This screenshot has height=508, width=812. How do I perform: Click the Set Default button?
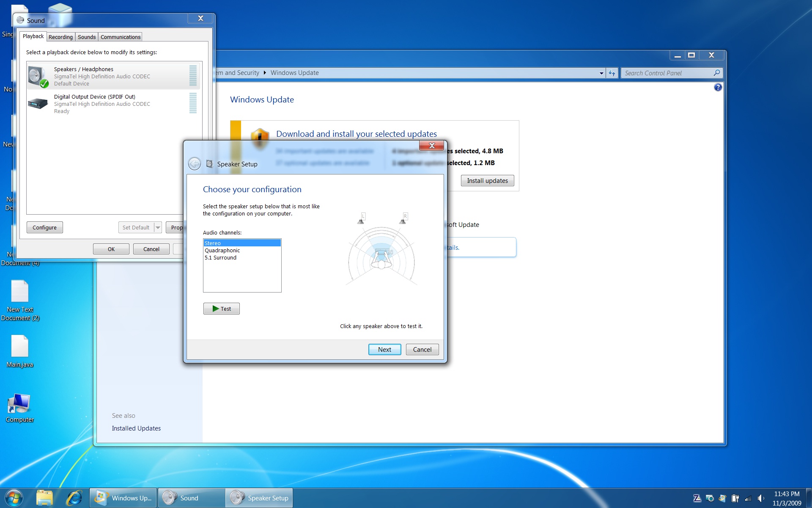136,227
